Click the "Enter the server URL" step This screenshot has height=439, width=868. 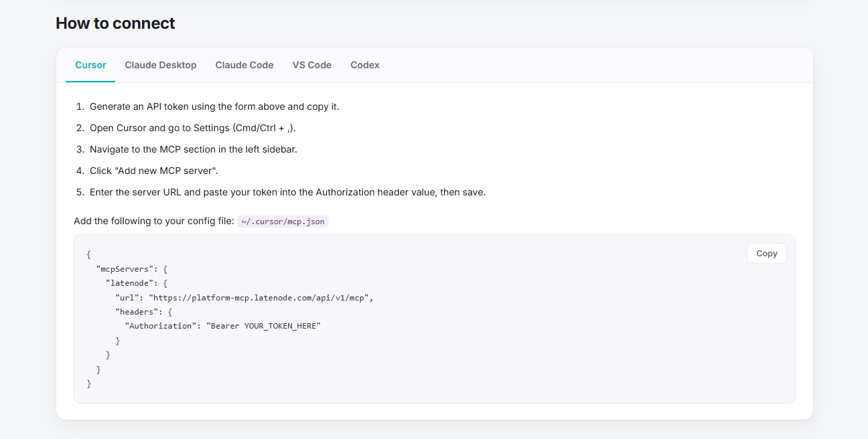[x=288, y=192]
